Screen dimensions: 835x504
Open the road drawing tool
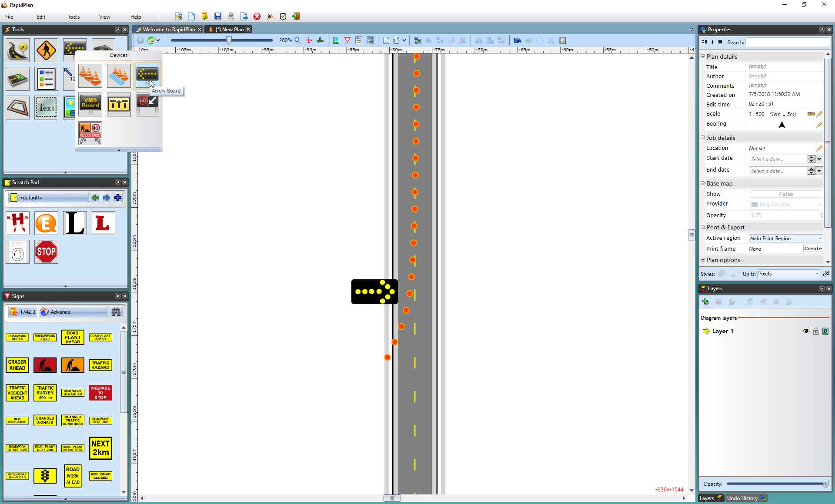18,50
